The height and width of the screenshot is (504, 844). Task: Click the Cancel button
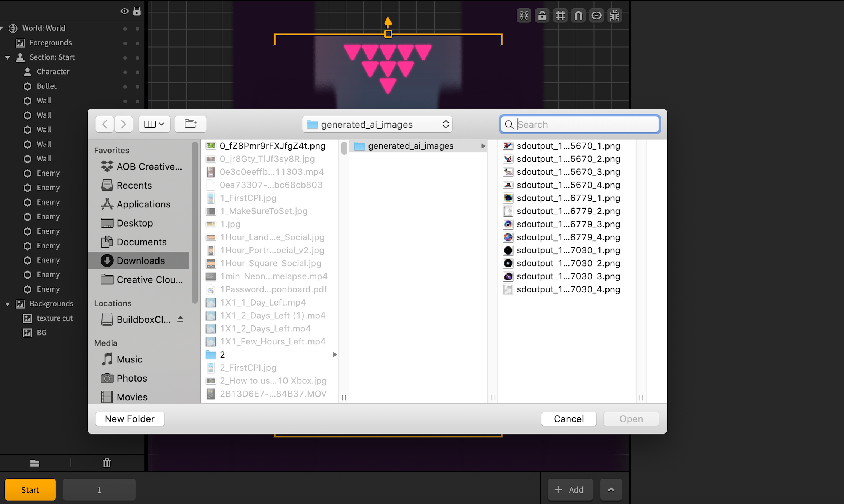(568, 419)
